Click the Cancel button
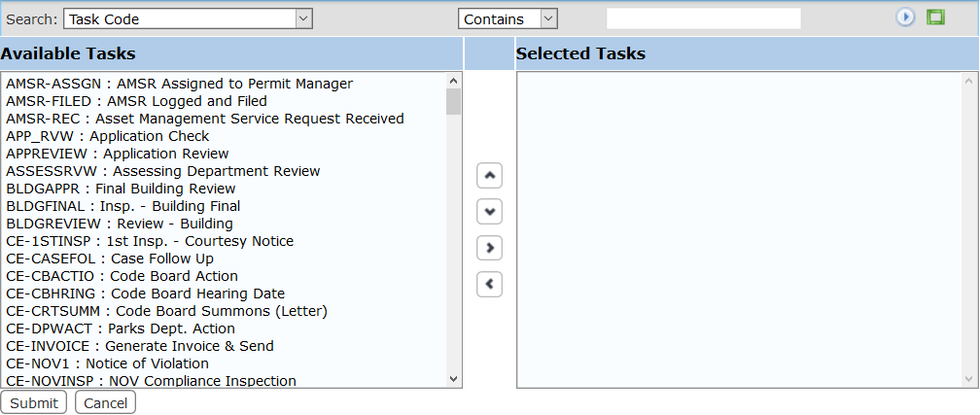The height and width of the screenshot is (415, 980). [105, 402]
